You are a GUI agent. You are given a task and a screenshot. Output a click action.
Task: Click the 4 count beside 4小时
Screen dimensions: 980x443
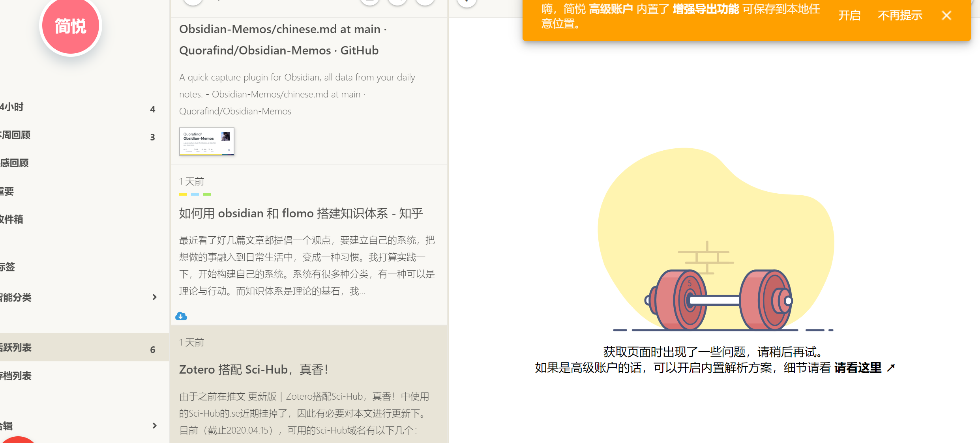coord(153,109)
